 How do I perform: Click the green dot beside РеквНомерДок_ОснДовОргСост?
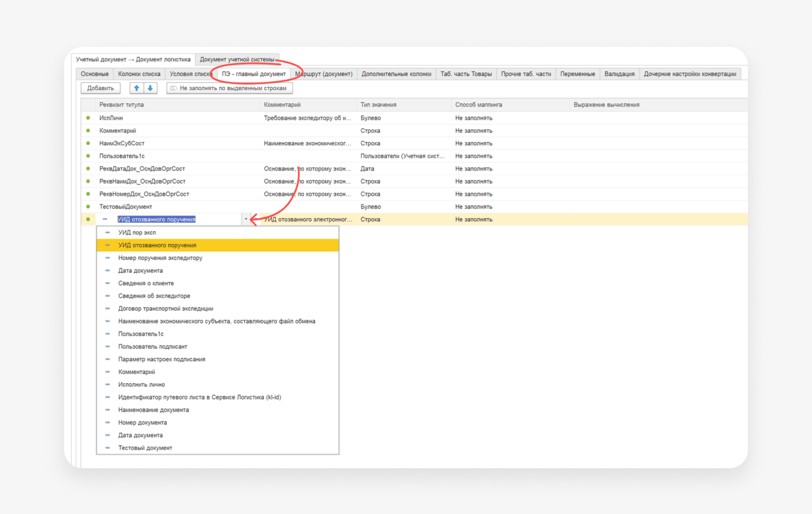tap(88, 194)
